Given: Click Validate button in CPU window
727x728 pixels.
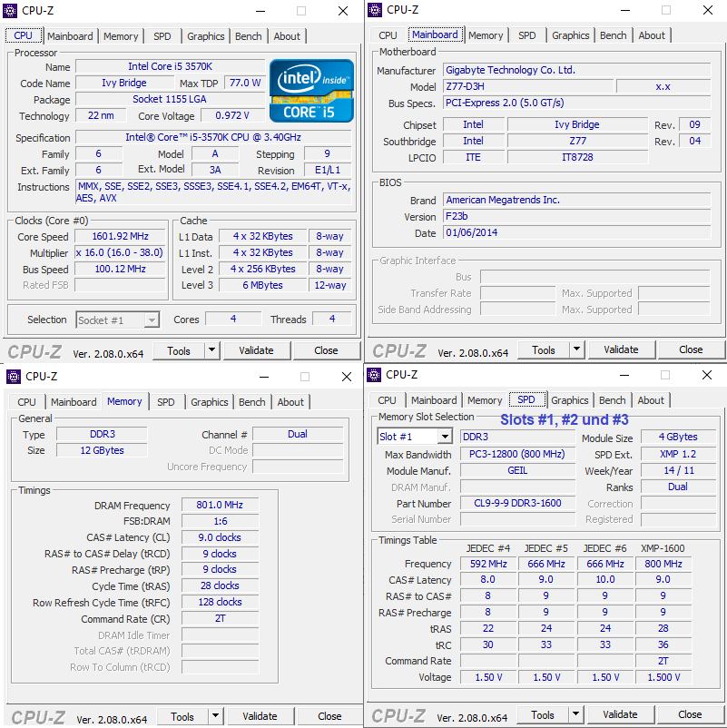Looking at the screenshot, I should pos(256,350).
